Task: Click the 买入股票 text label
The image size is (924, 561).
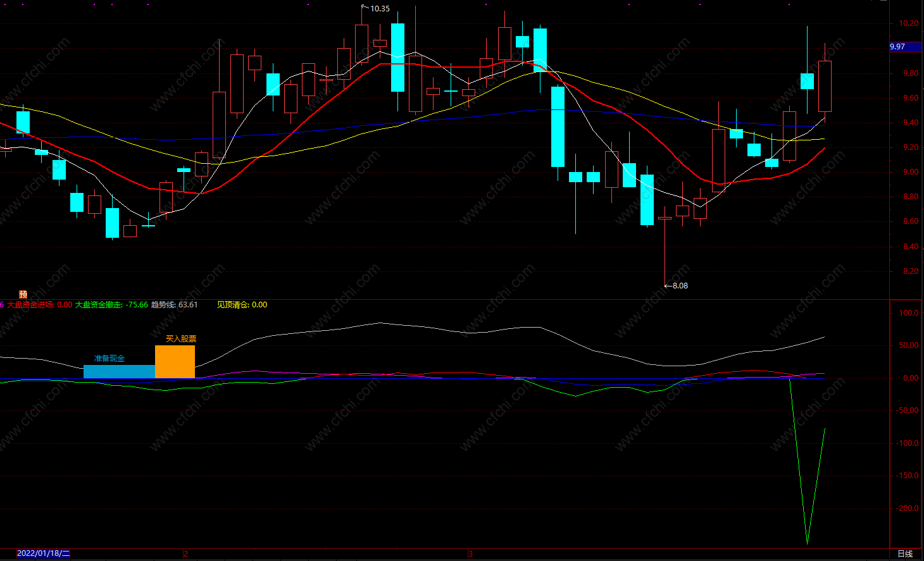Action: (x=181, y=339)
